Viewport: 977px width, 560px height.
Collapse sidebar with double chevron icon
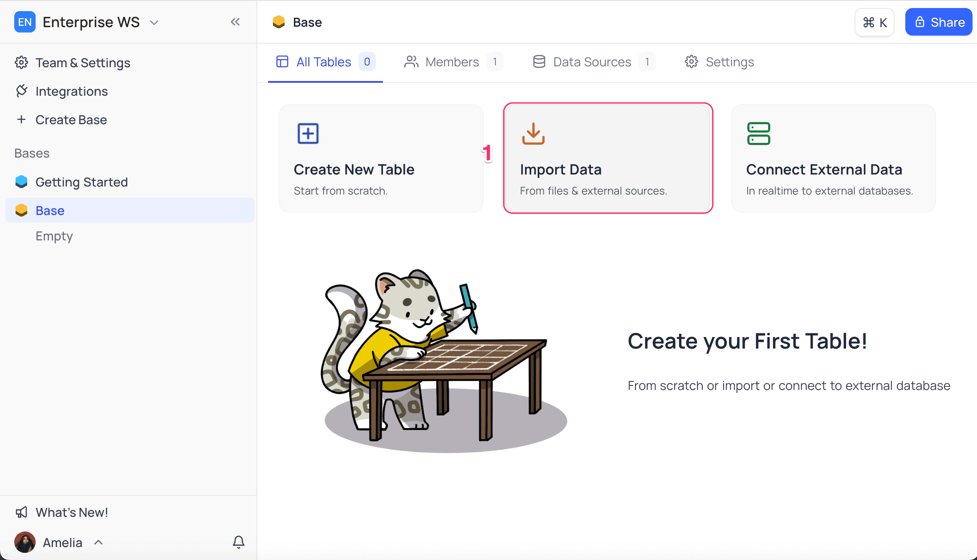click(x=235, y=22)
